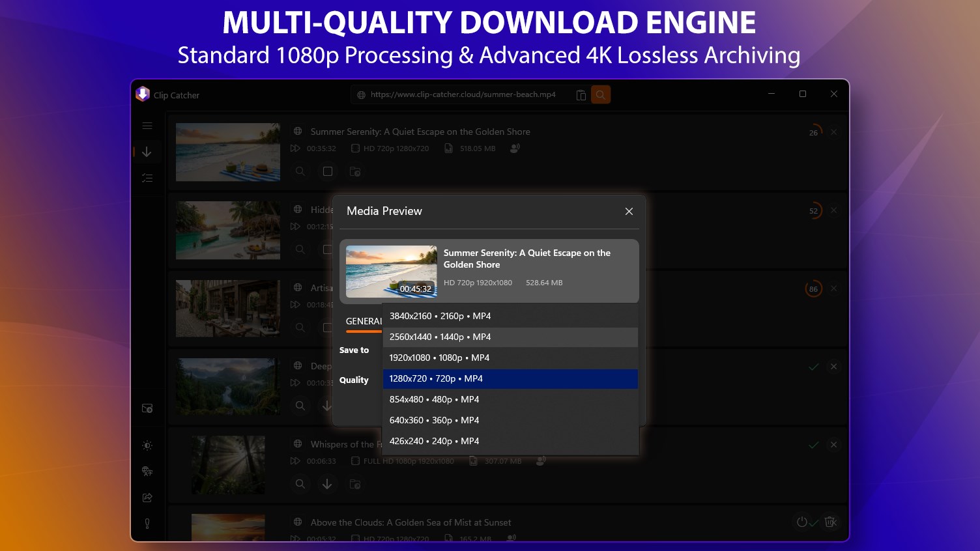Choose 2560x1440 1440p MP4 quality
This screenshot has width=980, height=551.
(x=510, y=337)
